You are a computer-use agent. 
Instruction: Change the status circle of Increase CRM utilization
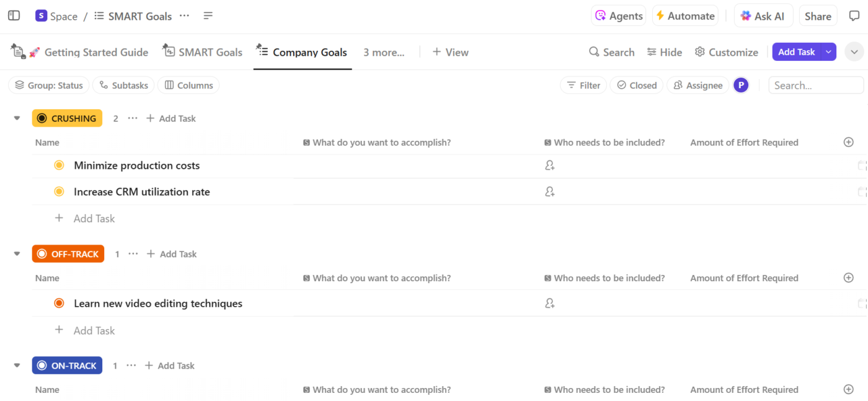(x=59, y=191)
